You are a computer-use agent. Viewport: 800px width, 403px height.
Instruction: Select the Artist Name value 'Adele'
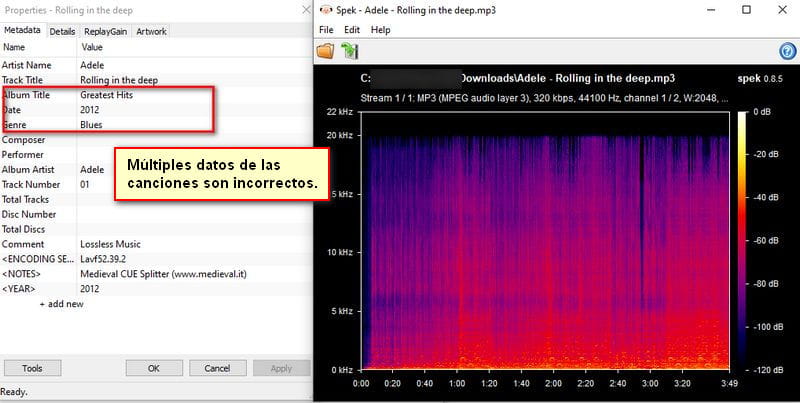(x=92, y=65)
